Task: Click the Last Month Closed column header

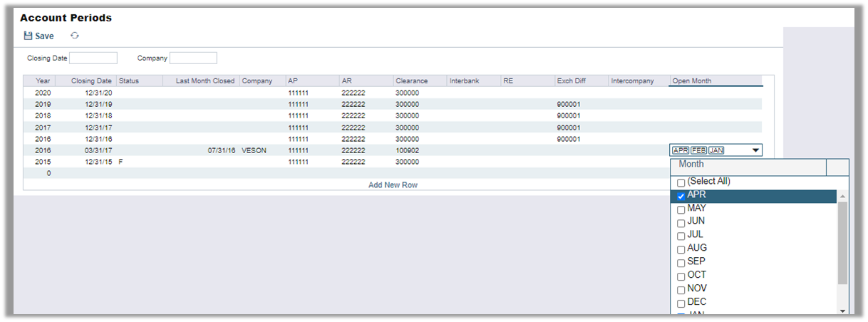Action: [205, 80]
